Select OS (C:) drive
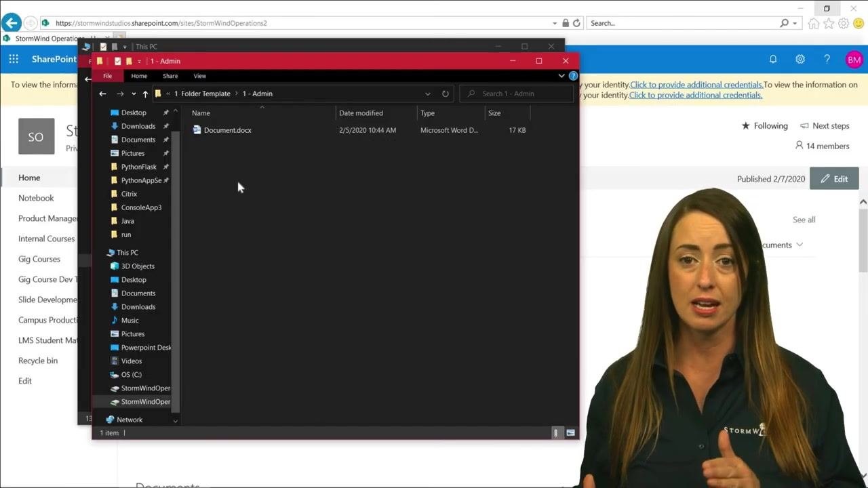This screenshot has width=868, height=488. pyautogui.click(x=131, y=375)
